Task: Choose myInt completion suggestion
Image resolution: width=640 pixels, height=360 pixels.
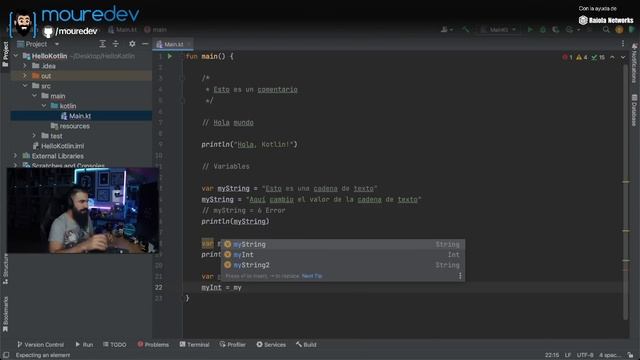Action: (x=342, y=255)
